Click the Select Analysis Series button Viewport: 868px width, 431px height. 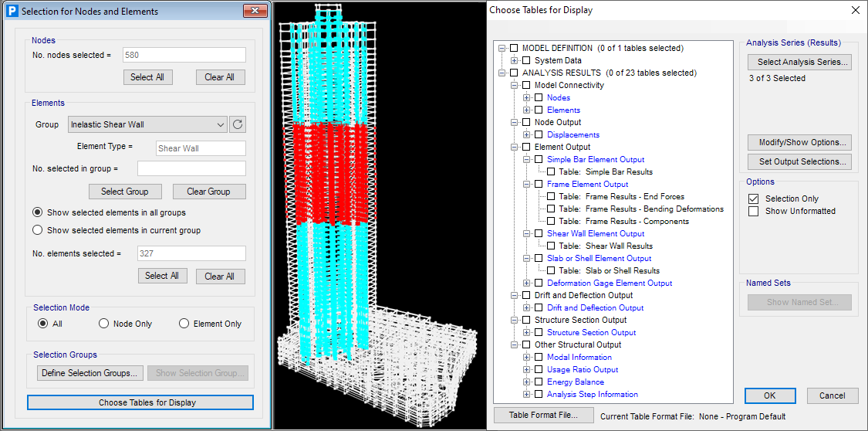coord(799,62)
